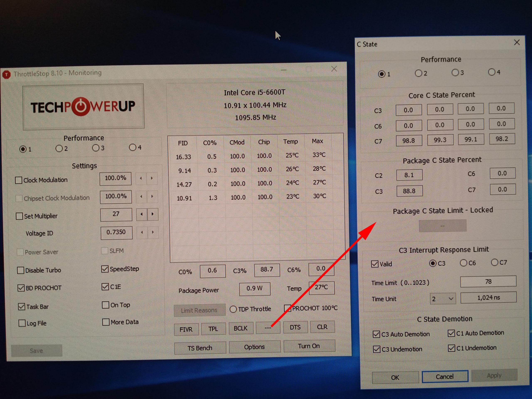
Task: Close the ThrottleStop window
Action: [334, 69]
